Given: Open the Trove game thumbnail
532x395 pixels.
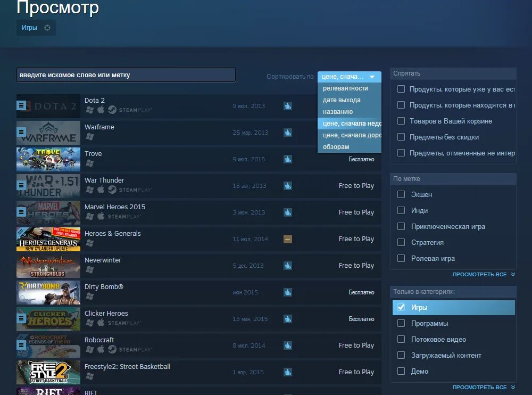Looking at the screenshot, I should (48, 159).
